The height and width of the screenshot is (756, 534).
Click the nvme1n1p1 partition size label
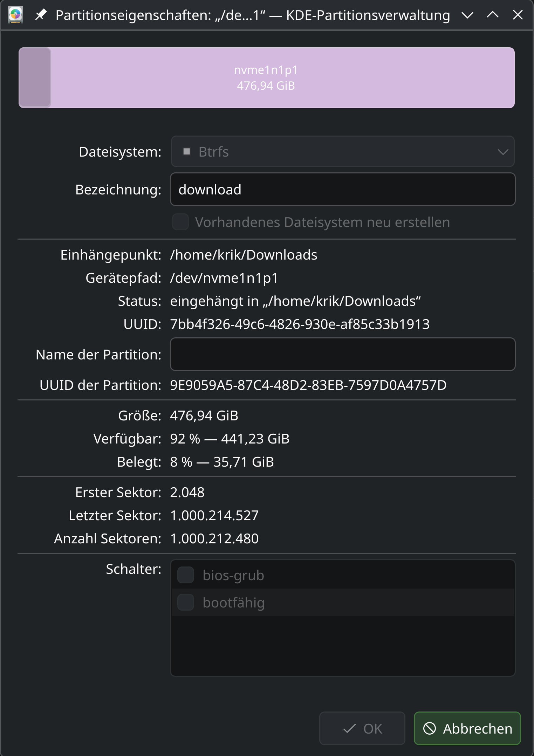coord(266,85)
